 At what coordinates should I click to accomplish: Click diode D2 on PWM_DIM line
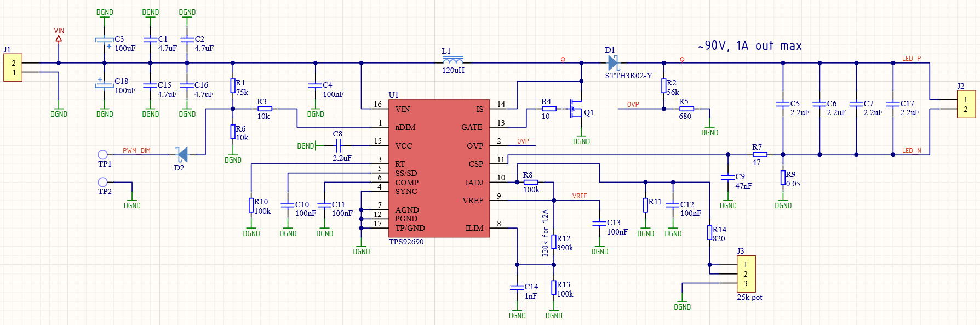(x=181, y=155)
